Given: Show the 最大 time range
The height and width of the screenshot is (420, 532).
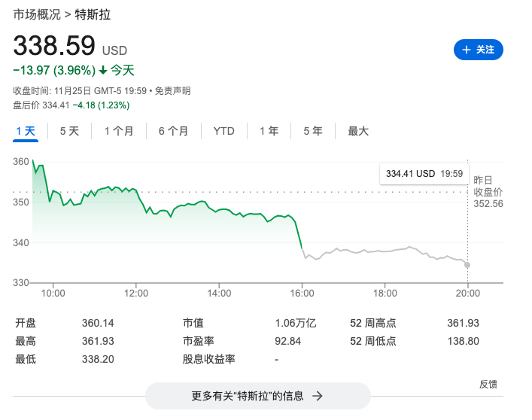Looking at the screenshot, I should point(358,131).
